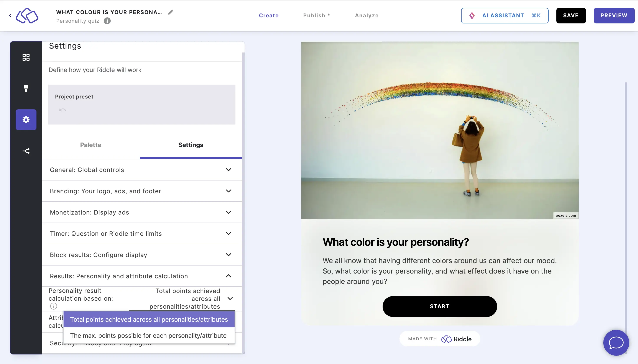
Task: Switch to the Palette tab
Action: (x=91, y=144)
